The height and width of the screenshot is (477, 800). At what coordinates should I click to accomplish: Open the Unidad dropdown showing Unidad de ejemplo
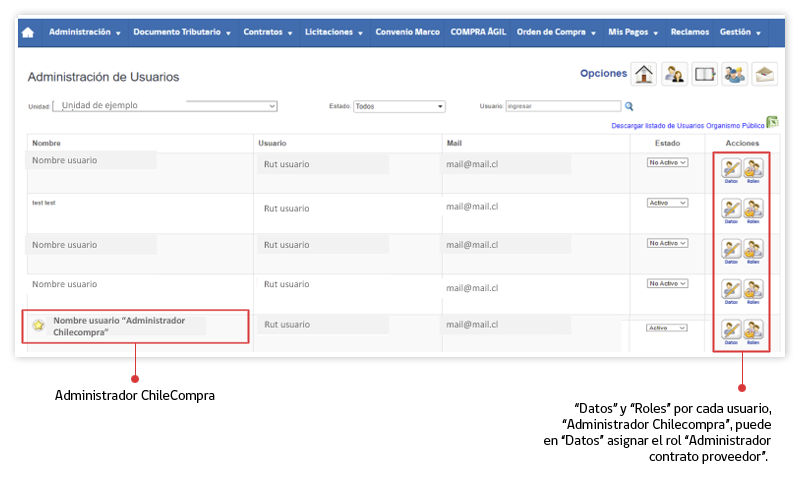(x=165, y=106)
